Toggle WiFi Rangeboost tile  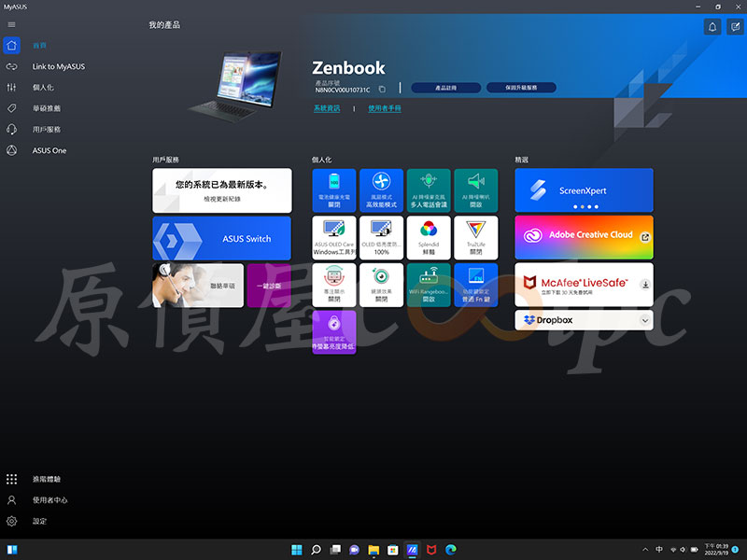click(x=429, y=285)
